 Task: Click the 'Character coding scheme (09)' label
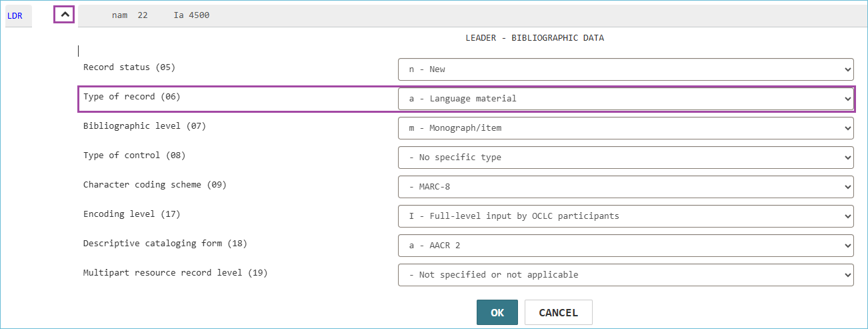(x=155, y=185)
